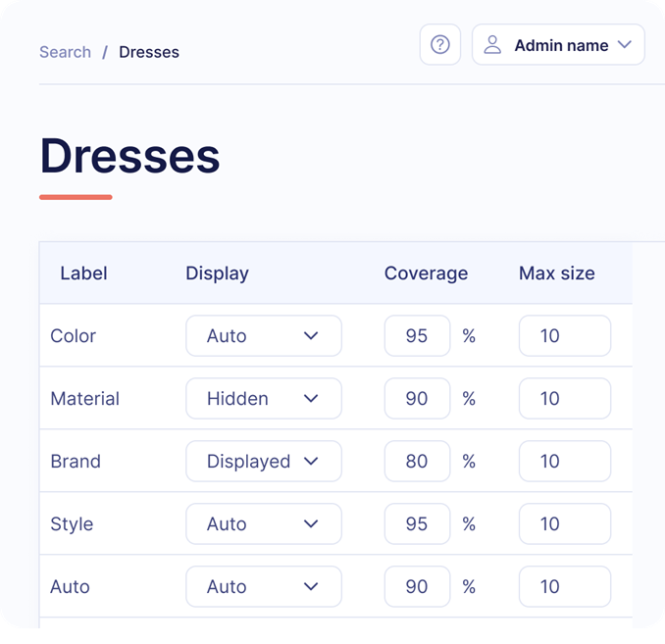Expand the Color display dropdown
The image size is (665, 644).
point(263,336)
